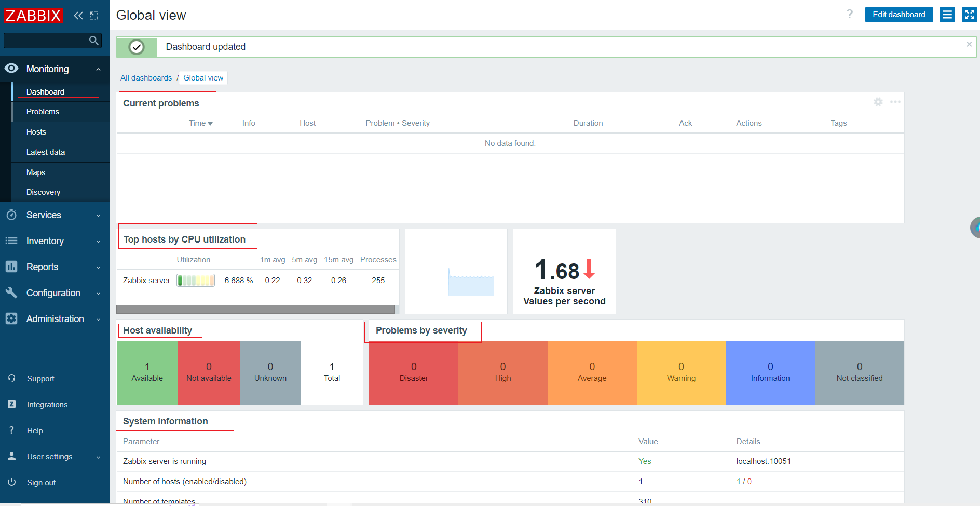This screenshot has width=980, height=506.
Task: Click the enabled hosts count '1' in Details
Action: [738, 482]
